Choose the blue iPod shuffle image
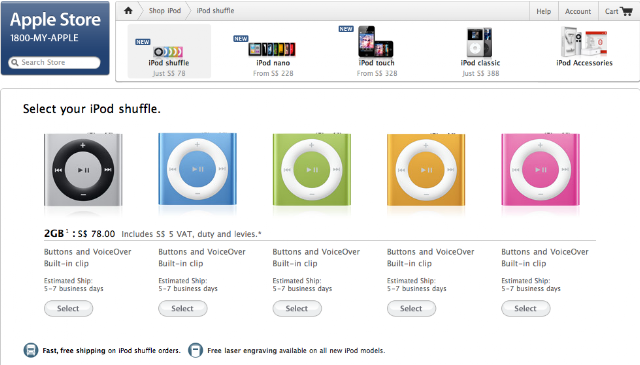Viewport: 640px width, 365px height. click(198, 169)
